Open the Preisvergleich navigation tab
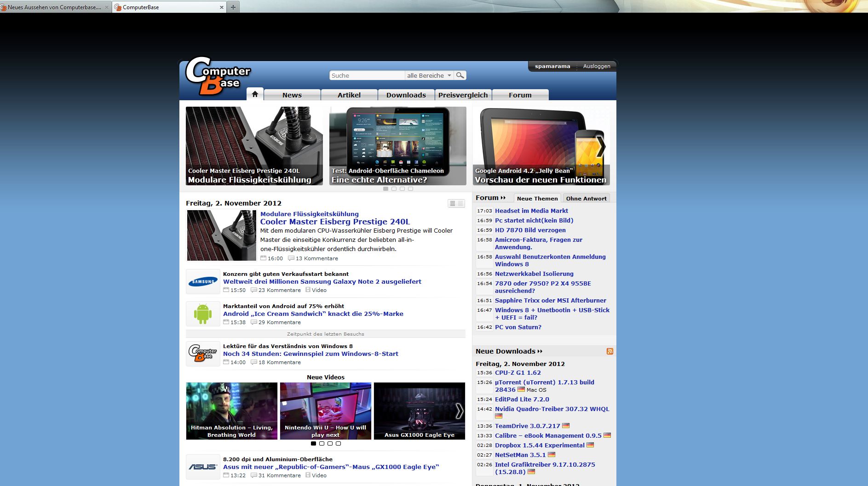This screenshot has width=868, height=486. 463,95
